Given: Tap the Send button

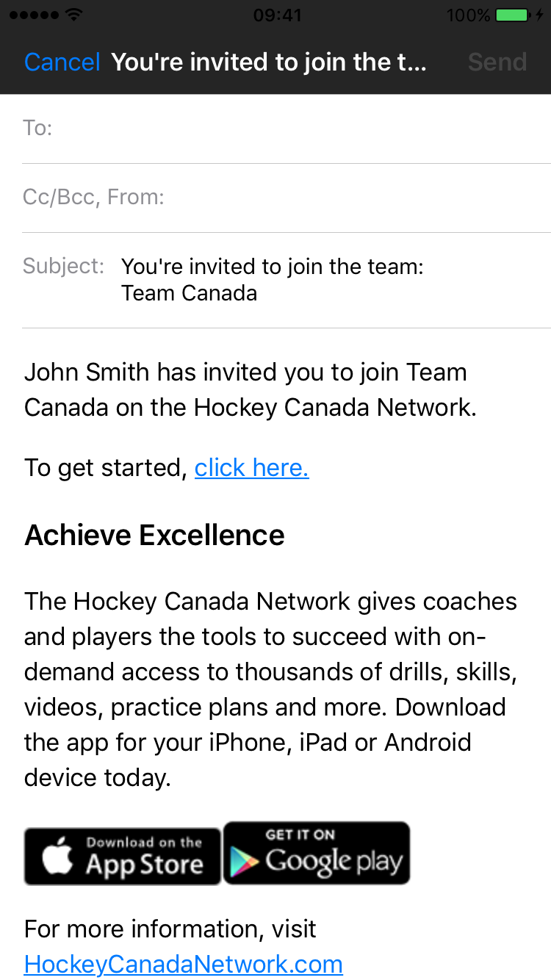Looking at the screenshot, I should coord(497,62).
